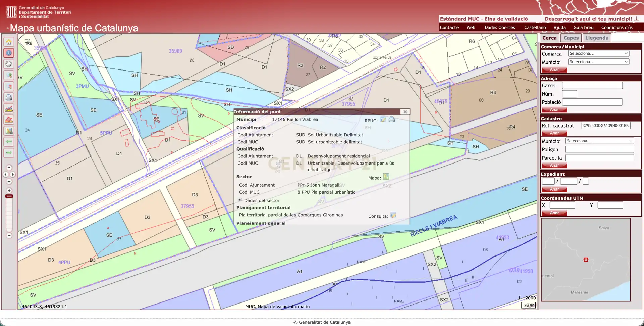Open the Cadastre Municipi dropdown
The image size is (644, 326).
coord(600,141)
